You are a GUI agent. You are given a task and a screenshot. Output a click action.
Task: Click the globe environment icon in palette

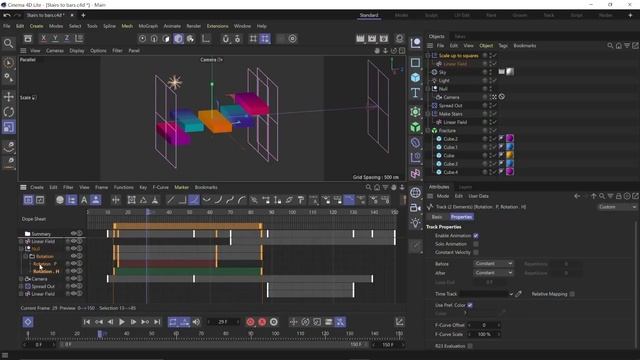(x=415, y=193)
